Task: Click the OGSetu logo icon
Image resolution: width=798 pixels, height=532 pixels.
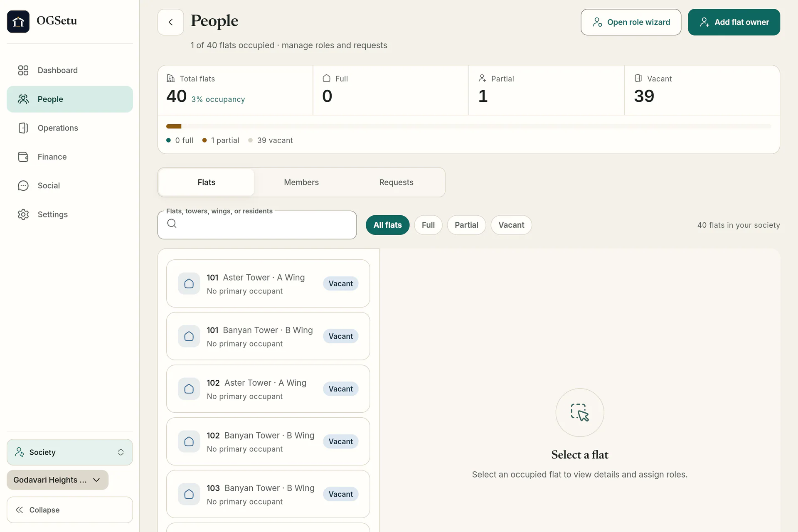Action: (18, 21)
